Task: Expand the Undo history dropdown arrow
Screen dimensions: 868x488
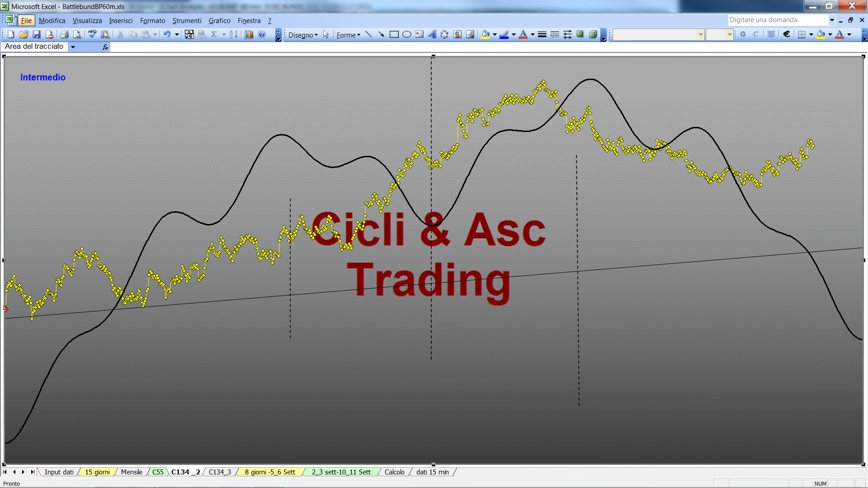Action: tap(177, 34)
